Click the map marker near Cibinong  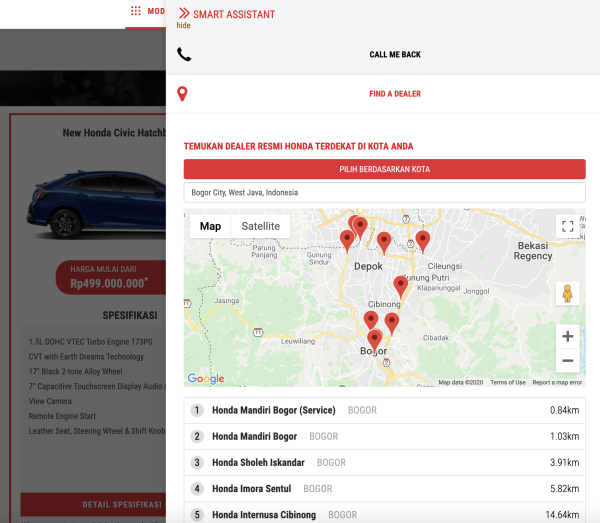(400, 286)
